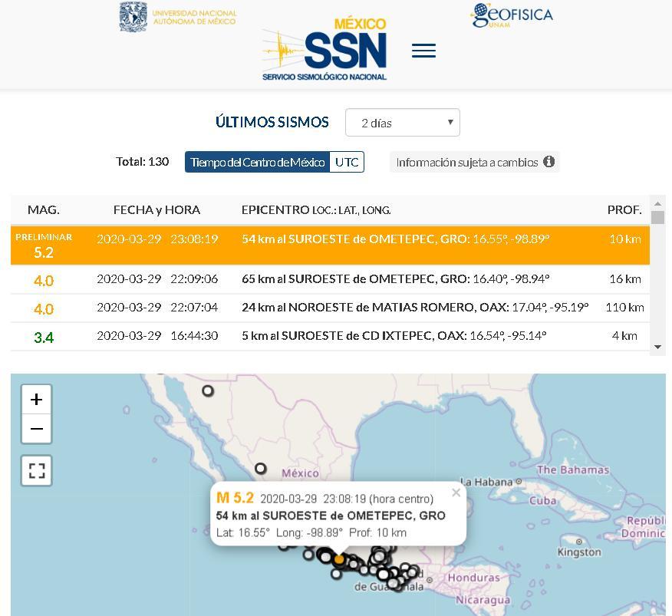Switch time to Tiempo del Centro de México
Screen dimensions: 672x616
click(257, 162)
